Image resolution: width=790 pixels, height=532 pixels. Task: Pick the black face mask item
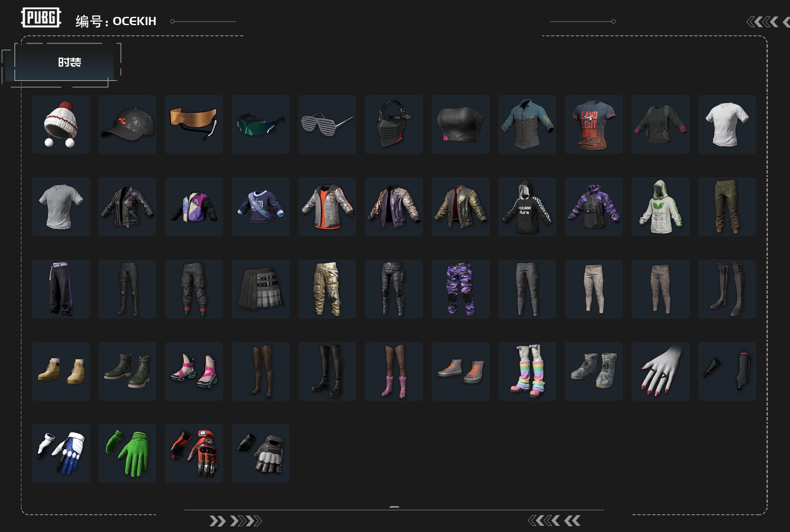[x=394, y=124]
